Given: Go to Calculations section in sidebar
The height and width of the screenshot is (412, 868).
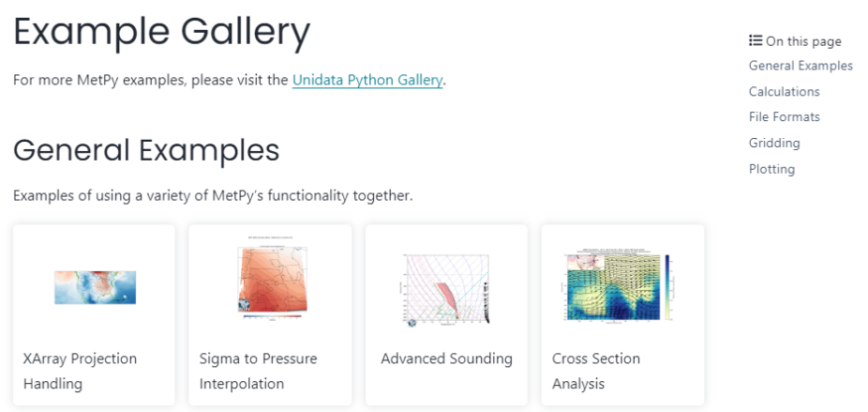Looking at the screenshot, I should 784,92.
